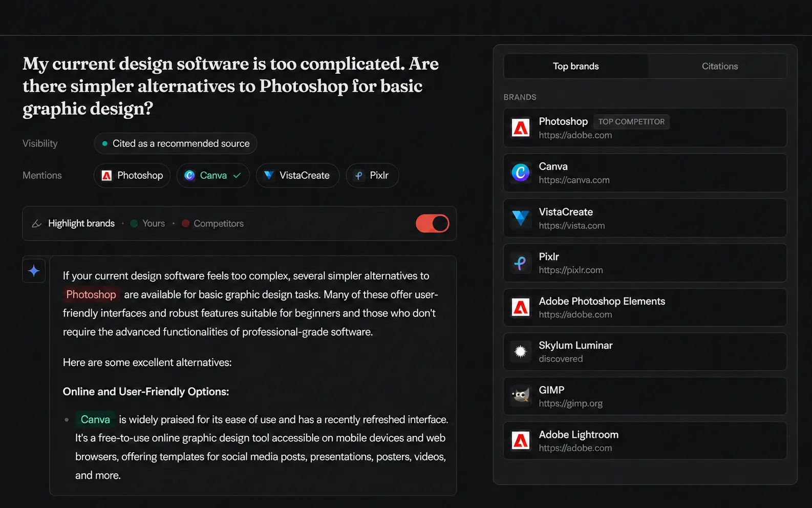Click the 'Yours' legend label
Screen dimensions: 812x508
tap(154, 223)
